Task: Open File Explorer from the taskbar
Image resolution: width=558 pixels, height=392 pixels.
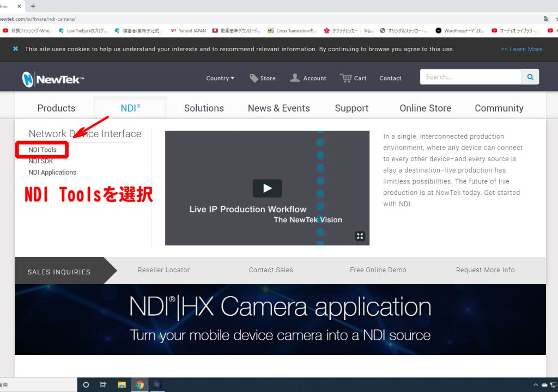Action: click(x=122, y=385)
